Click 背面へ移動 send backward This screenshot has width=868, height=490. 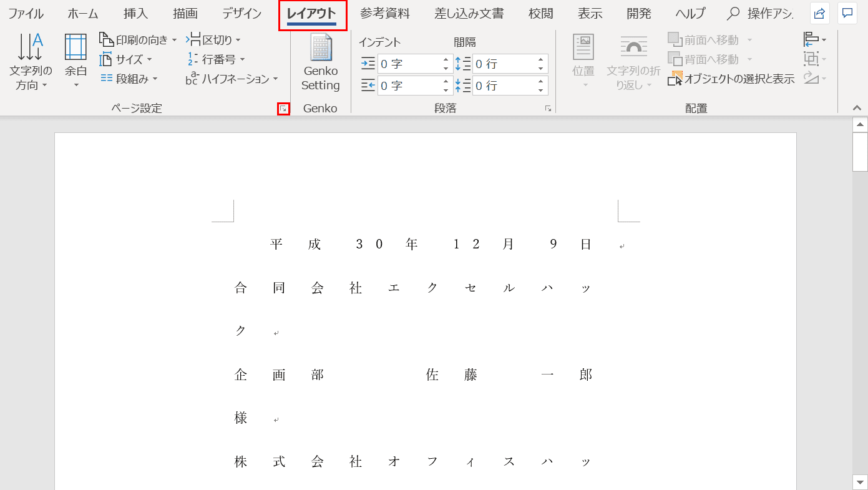point(703,59)
